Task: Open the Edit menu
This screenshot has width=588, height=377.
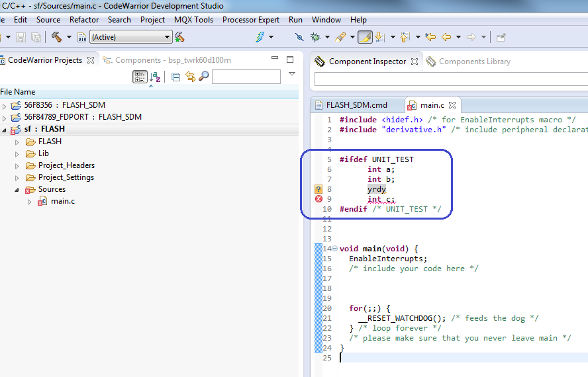Action: click(21, 20)
